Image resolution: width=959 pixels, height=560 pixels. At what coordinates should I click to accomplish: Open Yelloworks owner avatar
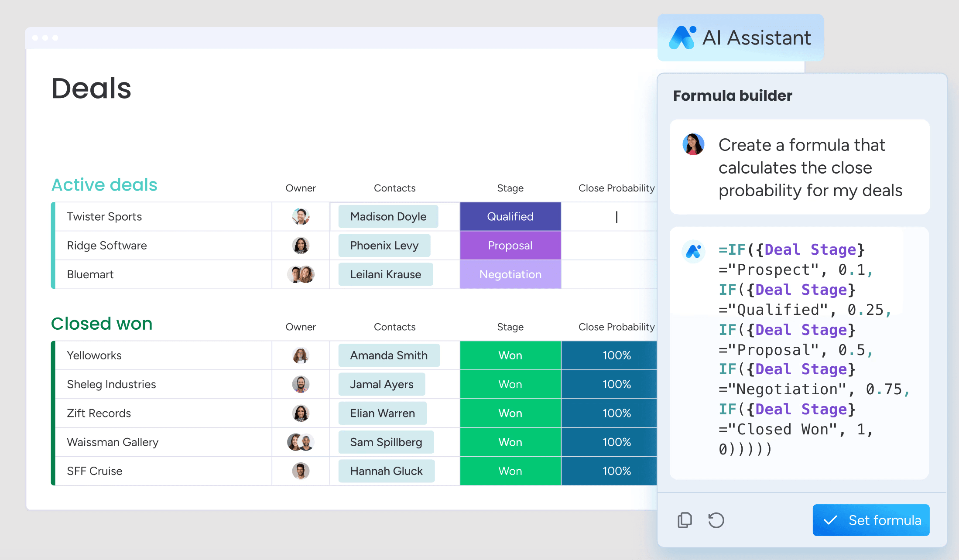pos(301,355)
